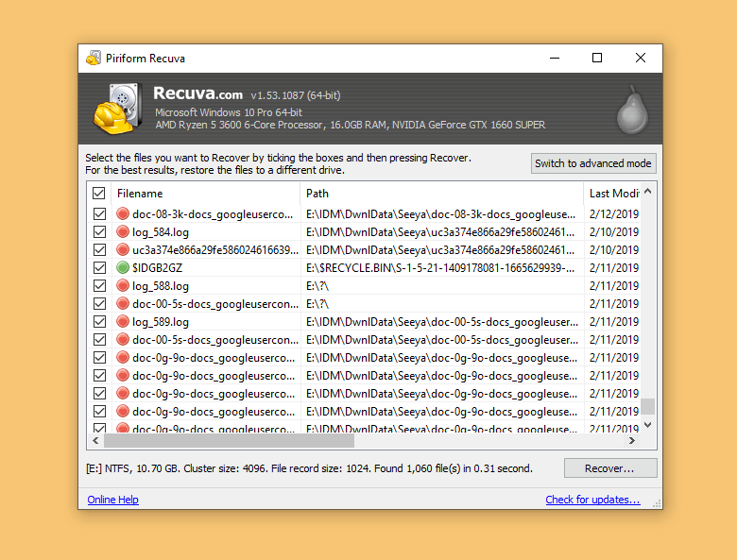Click the red status dot for log_588.log
The width and height of the screenshot is (737, 560).
pos(123,285)
